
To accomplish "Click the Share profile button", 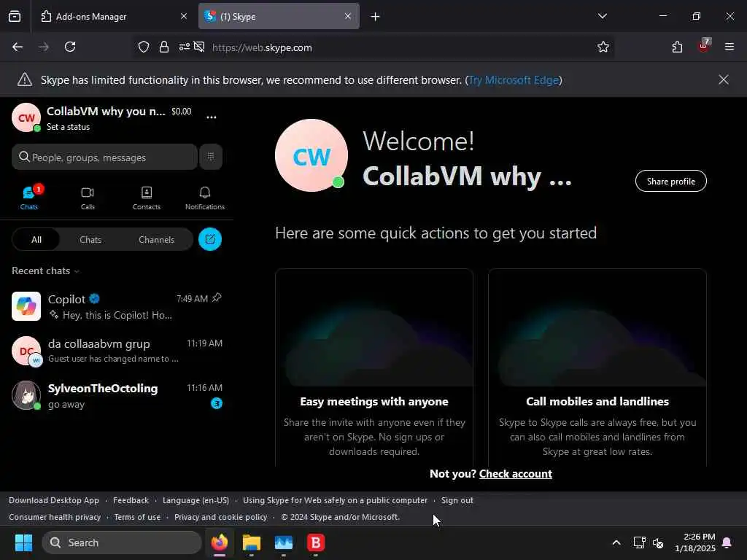I will click(671, 181).
